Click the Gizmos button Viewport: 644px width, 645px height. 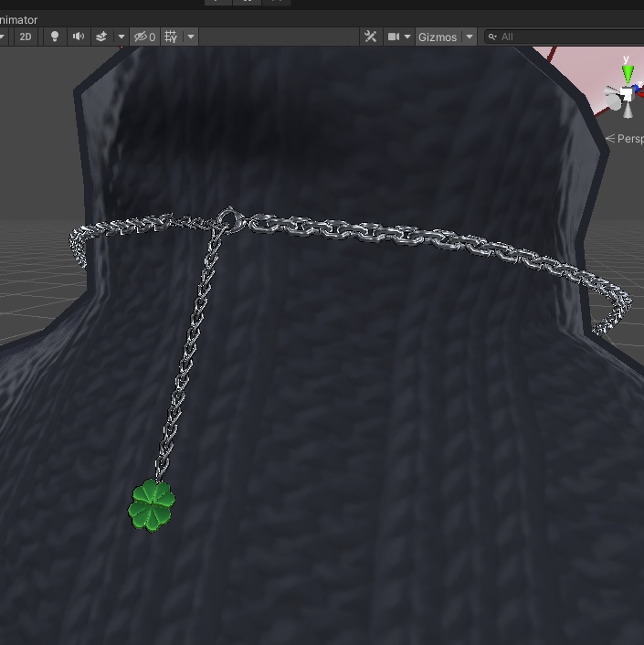438,37
